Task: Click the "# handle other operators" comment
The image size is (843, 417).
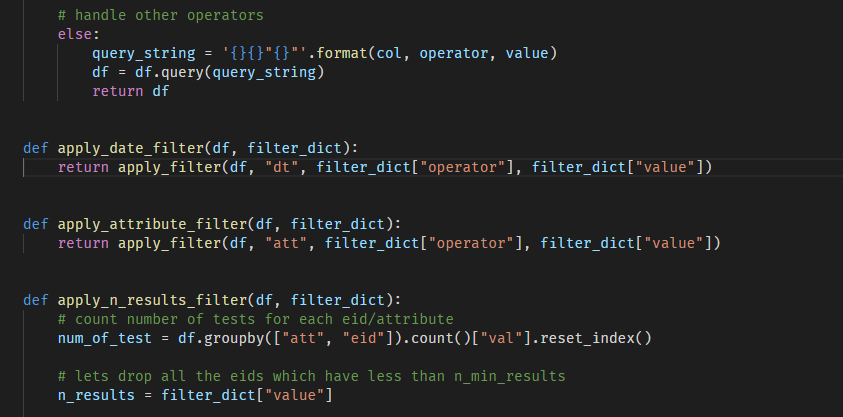Action: click(159, 14)
